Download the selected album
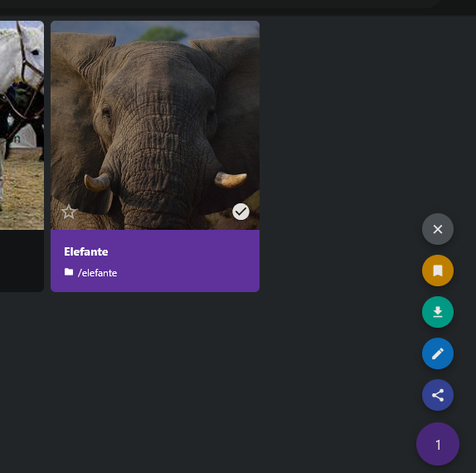Image resolution: width=476 pixels, height=473 pixels. pos(438,312)
